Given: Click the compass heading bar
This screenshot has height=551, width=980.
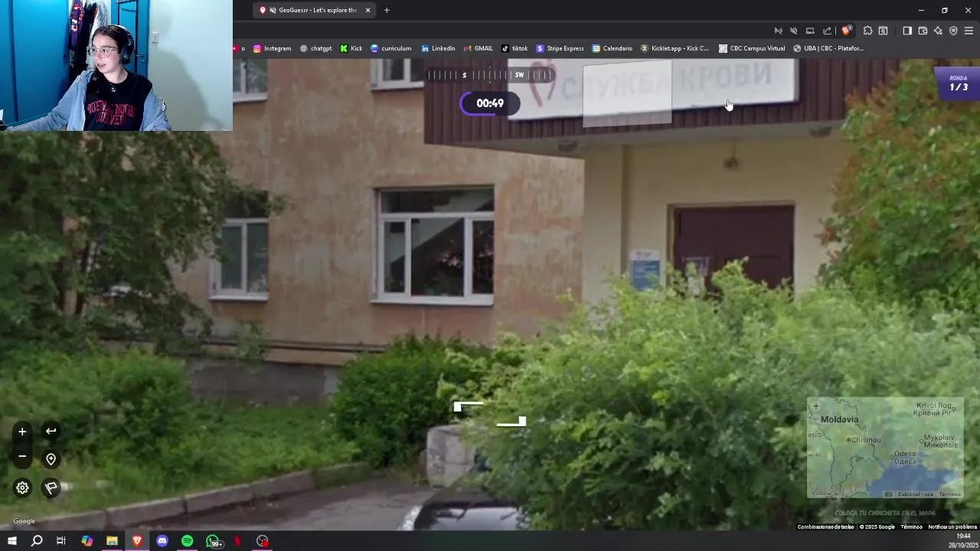Looking at the screenshot, I should click(490, 75).
